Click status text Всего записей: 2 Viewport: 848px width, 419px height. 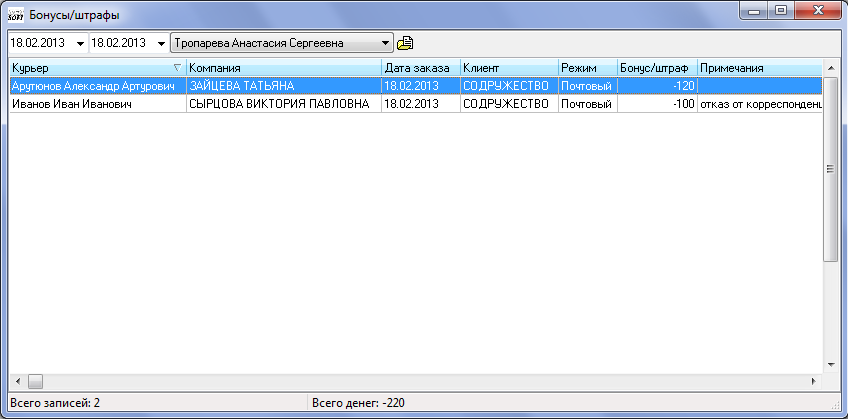click(x=55, y=403)
